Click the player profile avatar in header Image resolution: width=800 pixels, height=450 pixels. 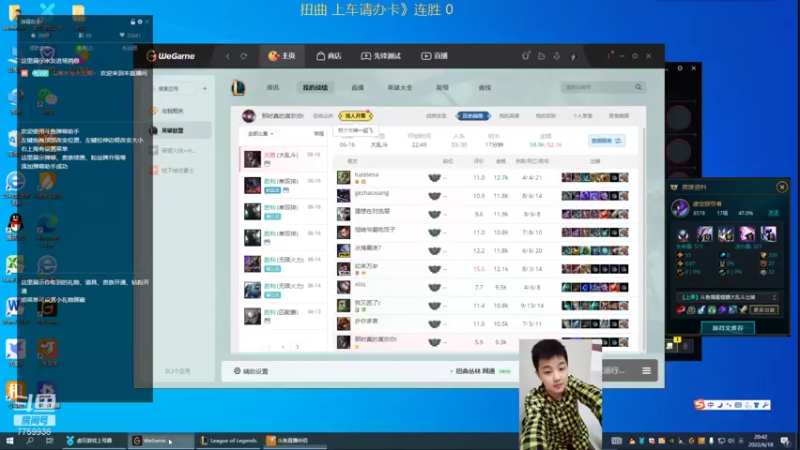(249, 116)
